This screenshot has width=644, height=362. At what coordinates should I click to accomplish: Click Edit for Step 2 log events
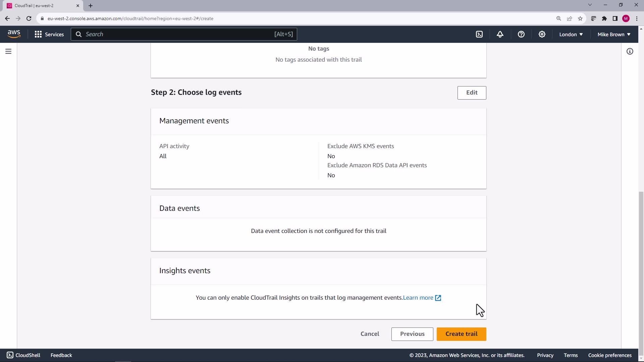[x=472, y=93]
